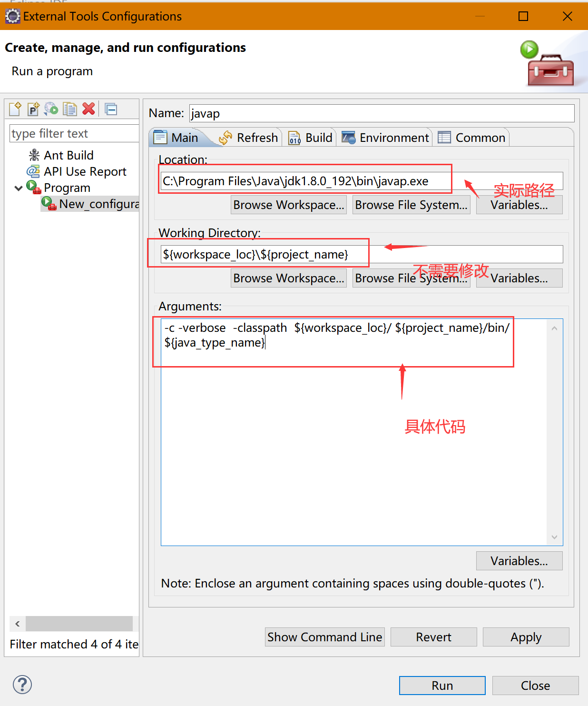Apply the configuration changes

526,637
